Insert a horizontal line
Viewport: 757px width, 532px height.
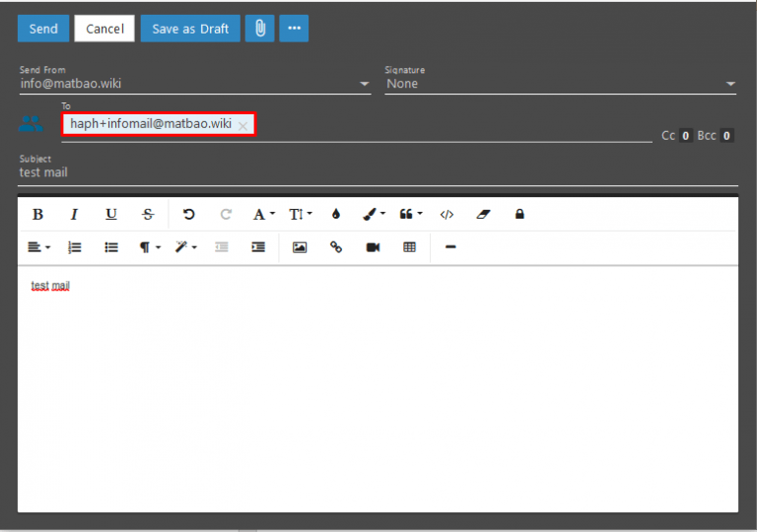450,247
